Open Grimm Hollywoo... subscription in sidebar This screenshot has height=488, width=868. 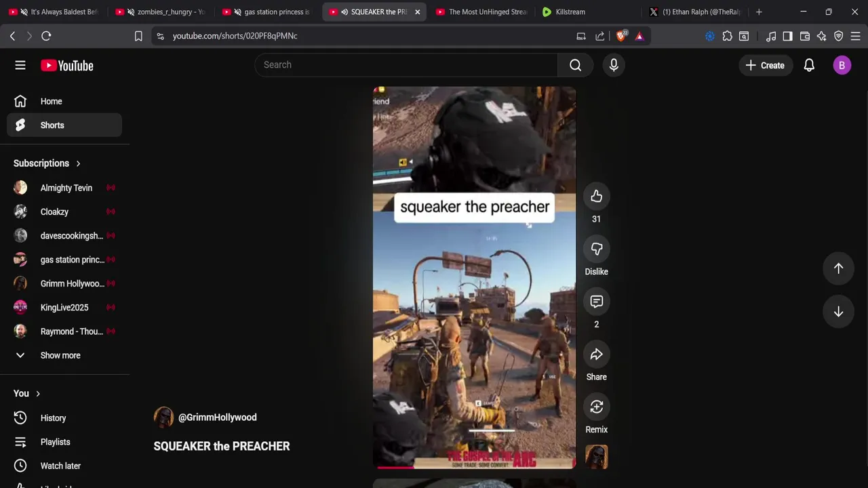tap(64, 283)
